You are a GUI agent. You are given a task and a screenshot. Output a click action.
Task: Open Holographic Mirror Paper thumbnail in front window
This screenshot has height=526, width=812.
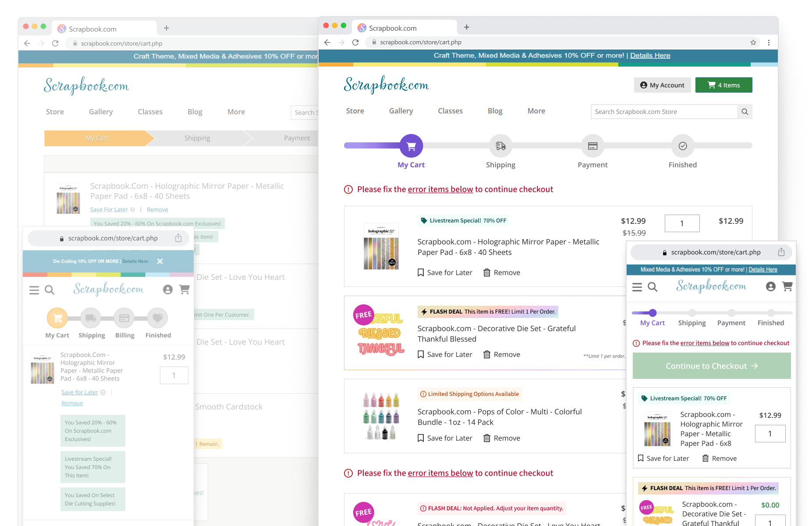(381, 247)
